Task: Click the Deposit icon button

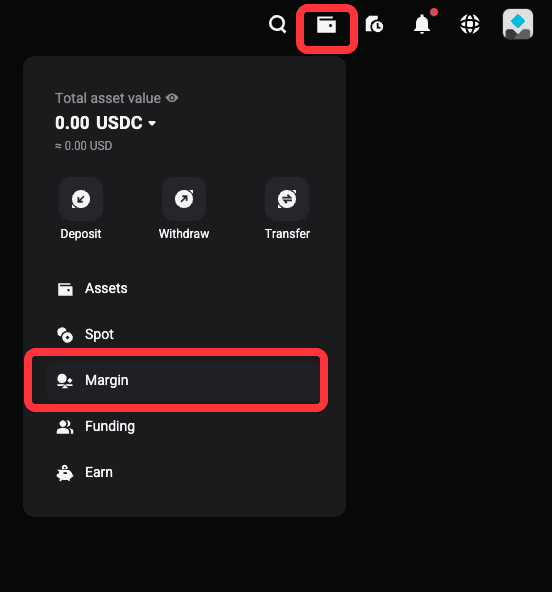Action: click(81, 199)
